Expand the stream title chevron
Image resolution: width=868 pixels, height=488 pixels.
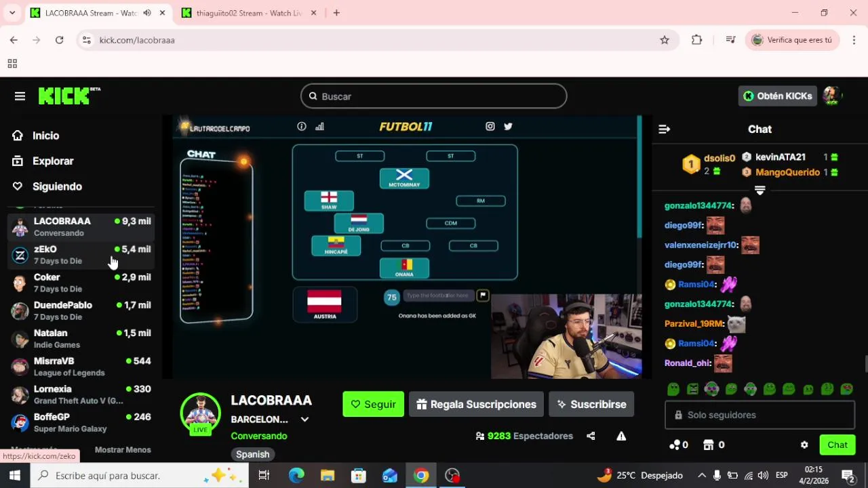(304, 420)
